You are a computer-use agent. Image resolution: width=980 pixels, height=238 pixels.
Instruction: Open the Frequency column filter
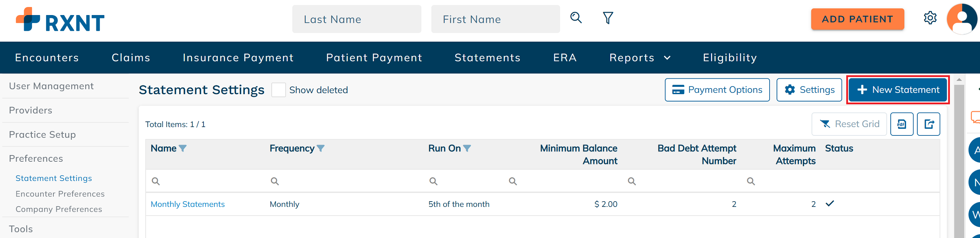pyautogui.click(x=321, y=148)
